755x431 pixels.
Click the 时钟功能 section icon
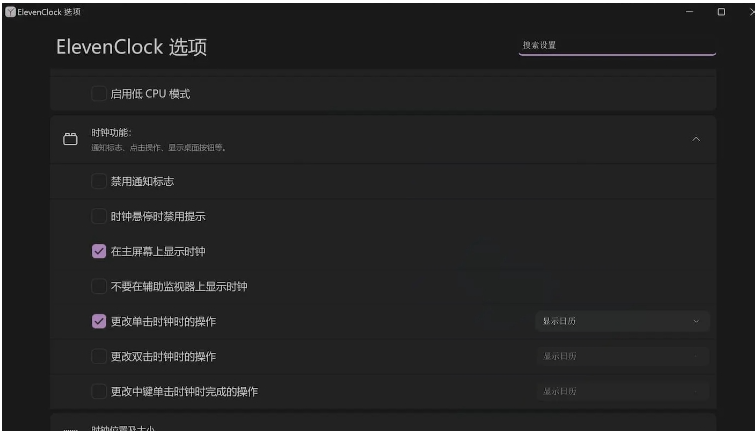pyautogui.click(x=70, y=139)
